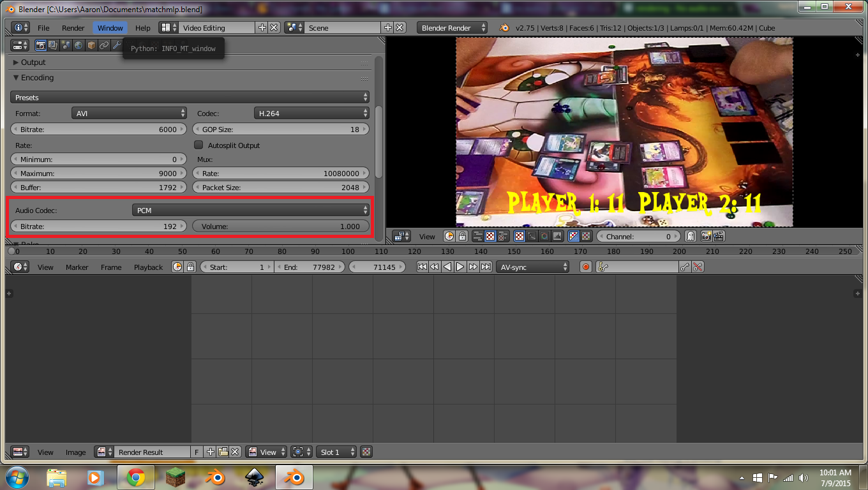868x490 pixels.
Task: Click the audio Volume slider field
Action: tap(281, 226)
